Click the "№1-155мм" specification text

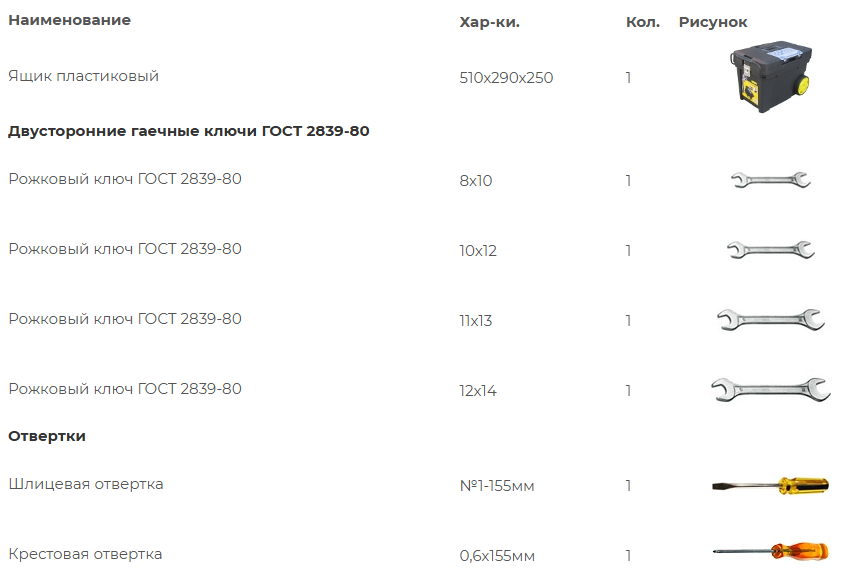pyautogui.click(x=497, y=486)
